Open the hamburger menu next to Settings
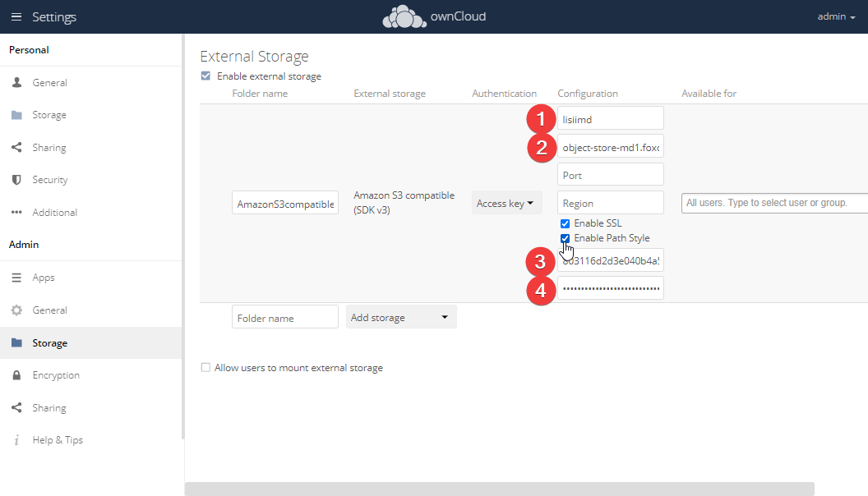Screen dimensions: 868x496 tap(16, 16)
